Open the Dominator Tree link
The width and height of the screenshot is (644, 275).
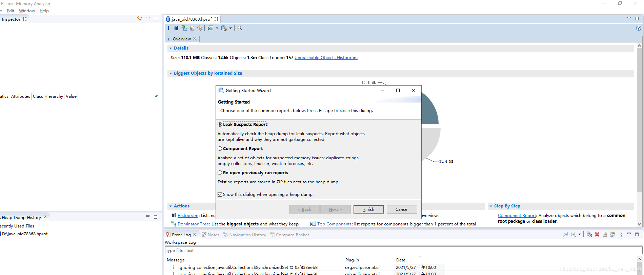[x=193, y=224]
